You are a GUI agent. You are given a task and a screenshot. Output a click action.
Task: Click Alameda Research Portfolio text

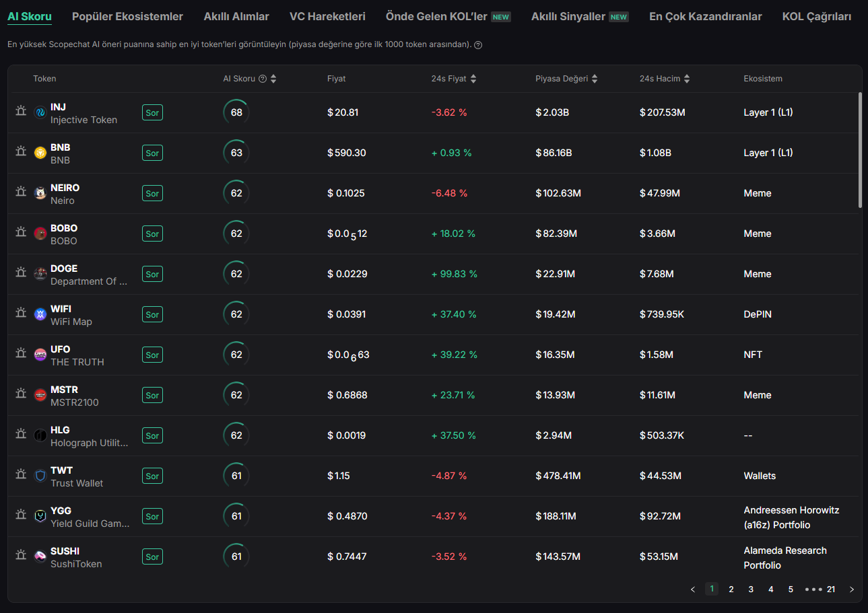tap(785, 558)
